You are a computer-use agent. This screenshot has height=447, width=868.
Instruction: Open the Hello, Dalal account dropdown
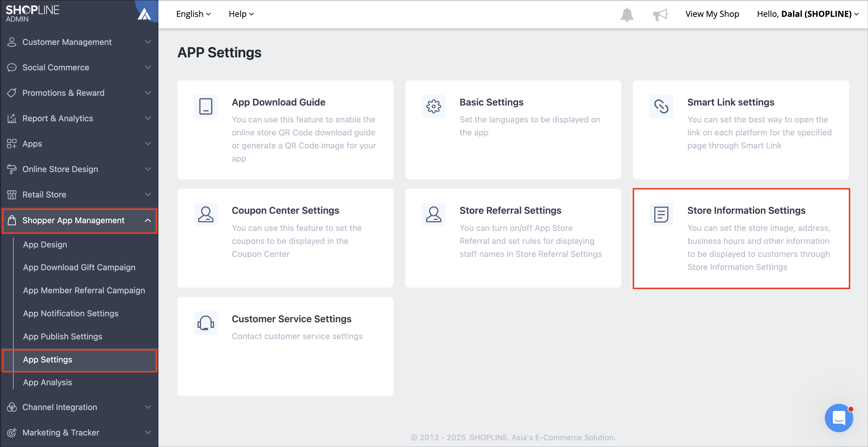808,14
